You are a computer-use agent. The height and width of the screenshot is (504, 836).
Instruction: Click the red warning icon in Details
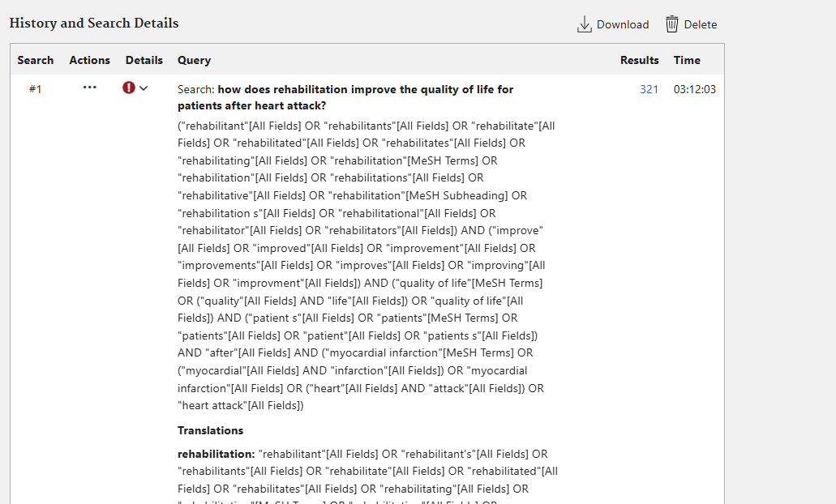tap(129, 88)
